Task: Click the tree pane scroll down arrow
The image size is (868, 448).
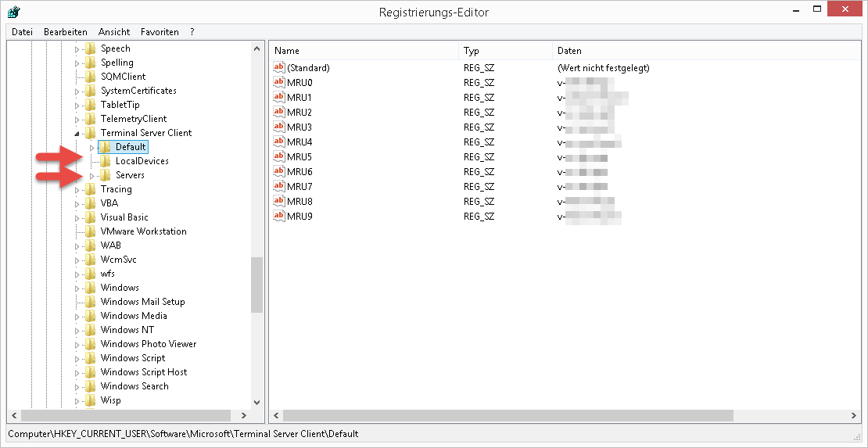Action: point(256,403)
